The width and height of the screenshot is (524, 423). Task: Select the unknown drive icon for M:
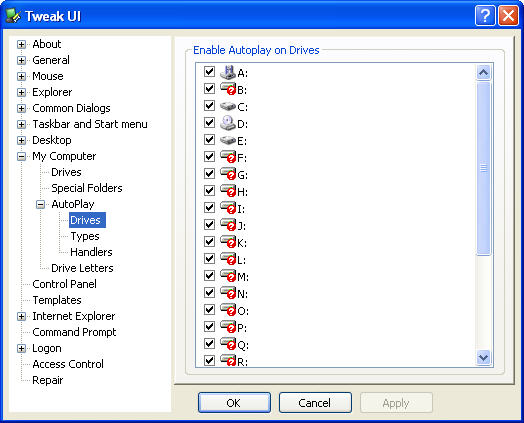(228, 276)
